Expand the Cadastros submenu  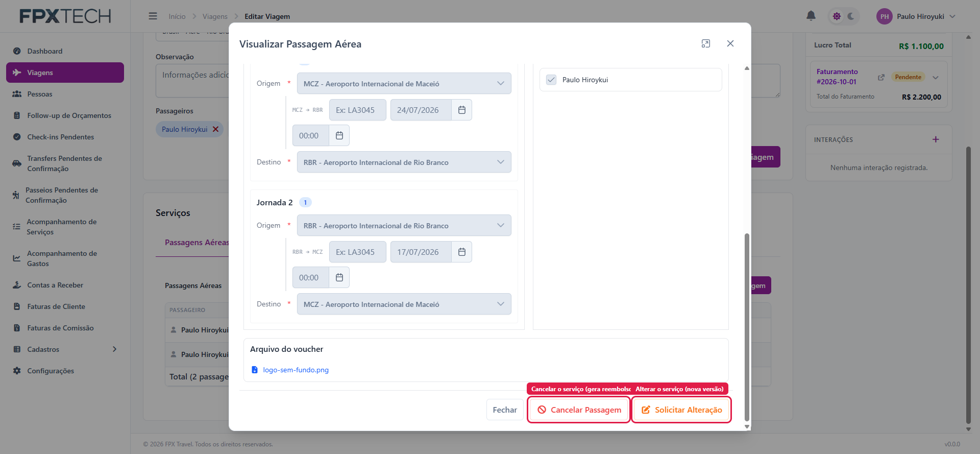pyautogui.click(x=114, y=349)
